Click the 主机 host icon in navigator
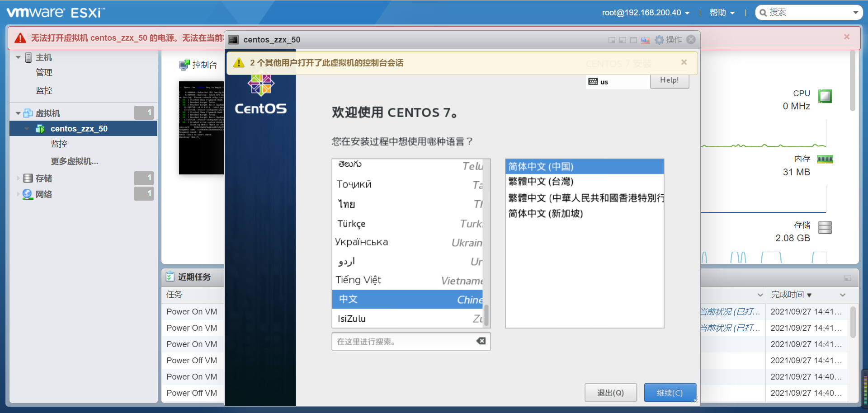Image resolution: width=868 pixels, height=413 pixels. point(28,57)
